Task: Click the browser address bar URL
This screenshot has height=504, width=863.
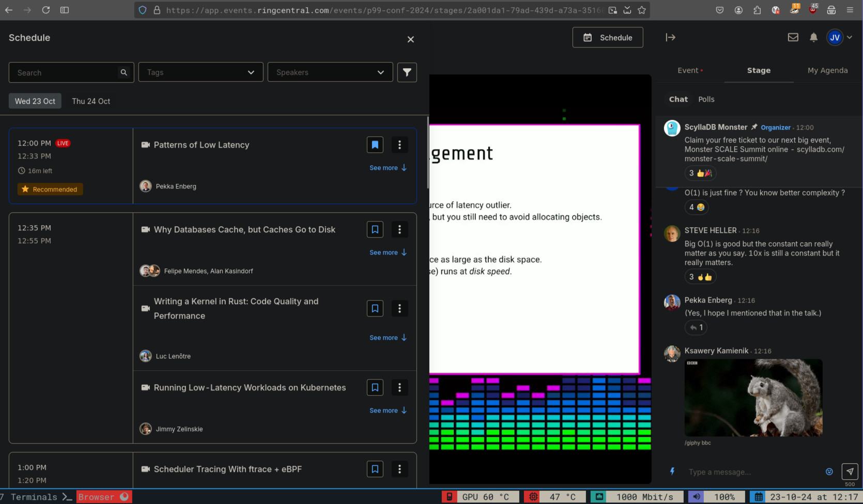Action: 384,10
